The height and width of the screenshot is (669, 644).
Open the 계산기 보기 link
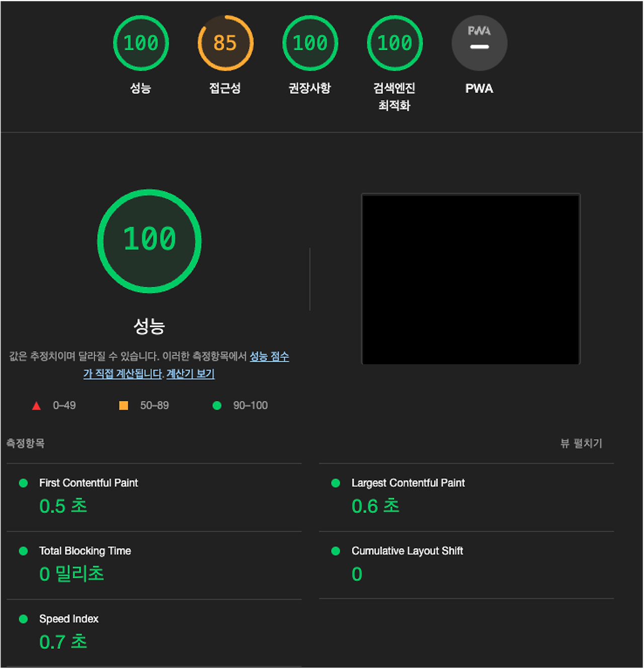190,374
